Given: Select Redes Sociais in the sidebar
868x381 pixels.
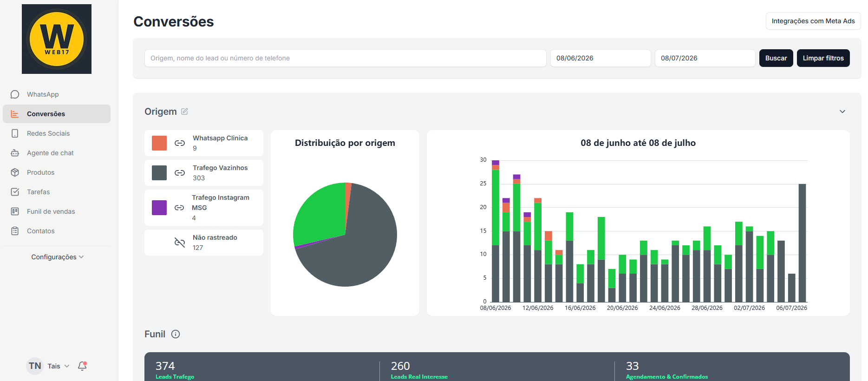Looking at the screenshot, I should click(57, 133).
